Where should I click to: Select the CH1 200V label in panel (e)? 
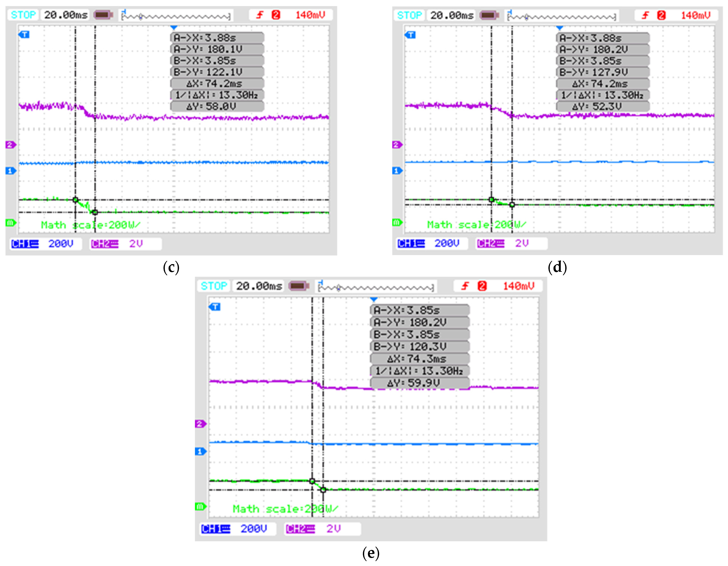coord(234,529)
